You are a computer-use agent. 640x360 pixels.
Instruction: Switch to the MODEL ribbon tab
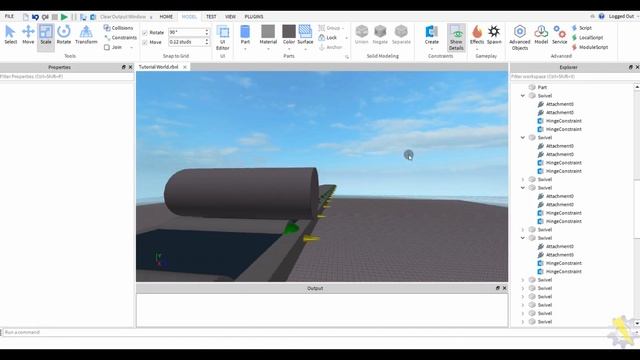click(x=189, y=17)
